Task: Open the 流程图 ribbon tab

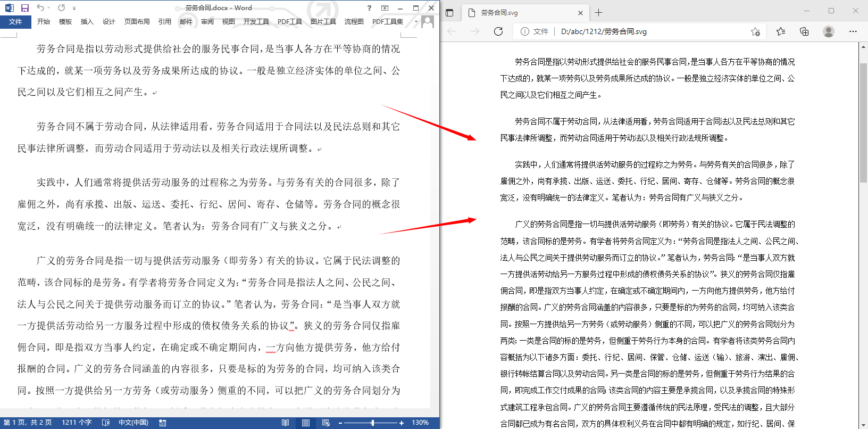Action: pyautogui.click(x=354, y=22)
